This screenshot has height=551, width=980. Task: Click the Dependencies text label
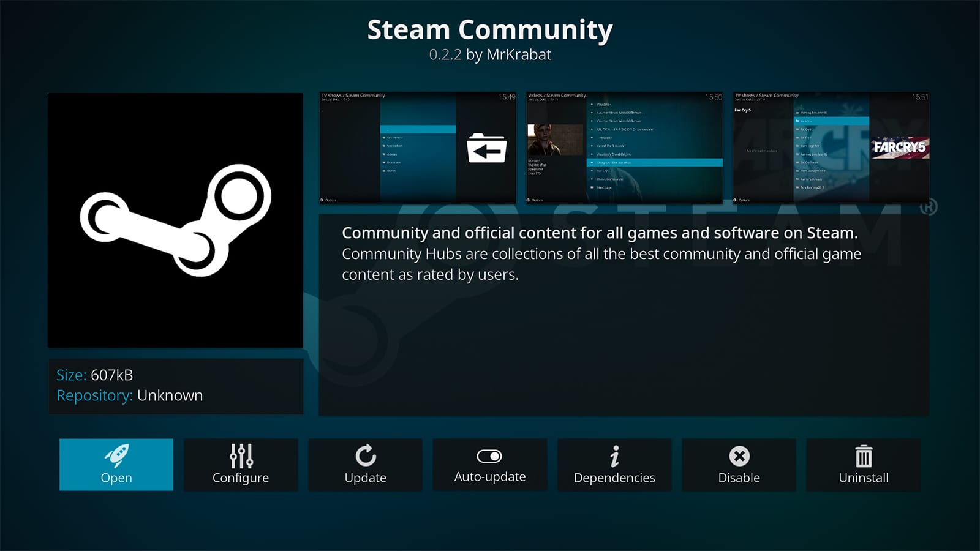(614, 478)
